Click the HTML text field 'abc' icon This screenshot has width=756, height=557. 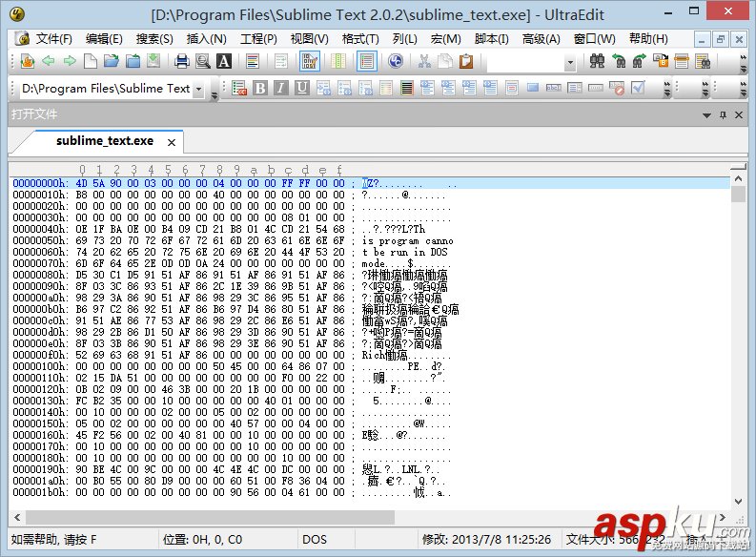pyautogui.click(x=554, y=88)
